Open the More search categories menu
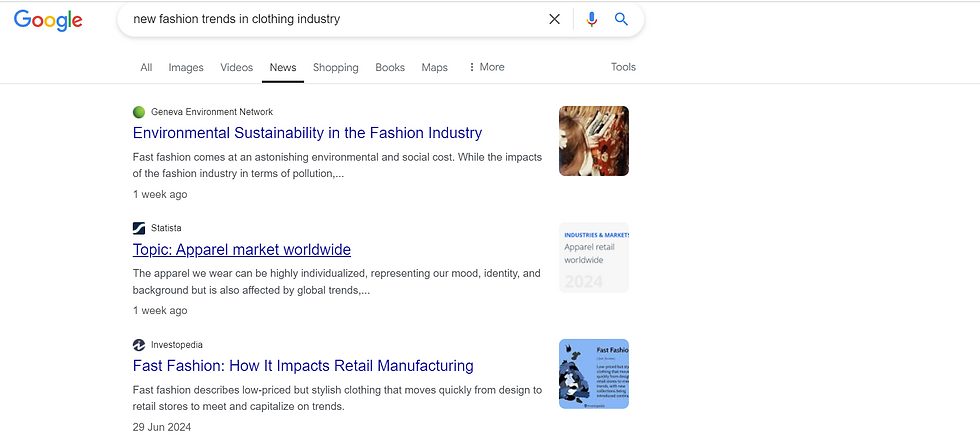This screenshot has height=446, width=980. 486,67
